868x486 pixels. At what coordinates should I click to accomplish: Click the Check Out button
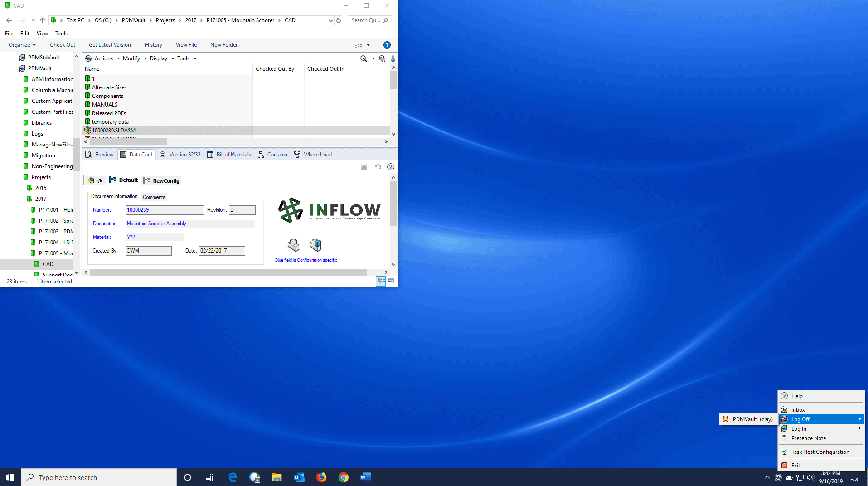pyautogui.click(x=63, y=45)
